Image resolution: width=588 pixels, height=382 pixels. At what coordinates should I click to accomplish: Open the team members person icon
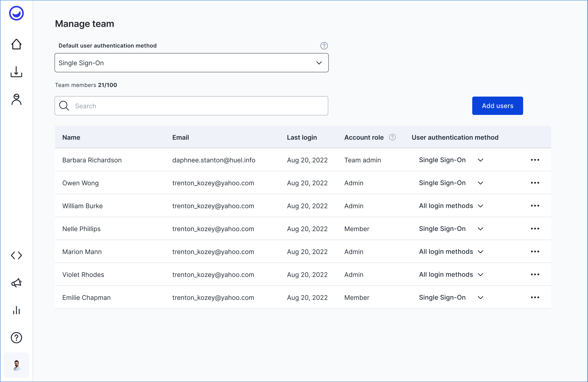tap(16, 99)
